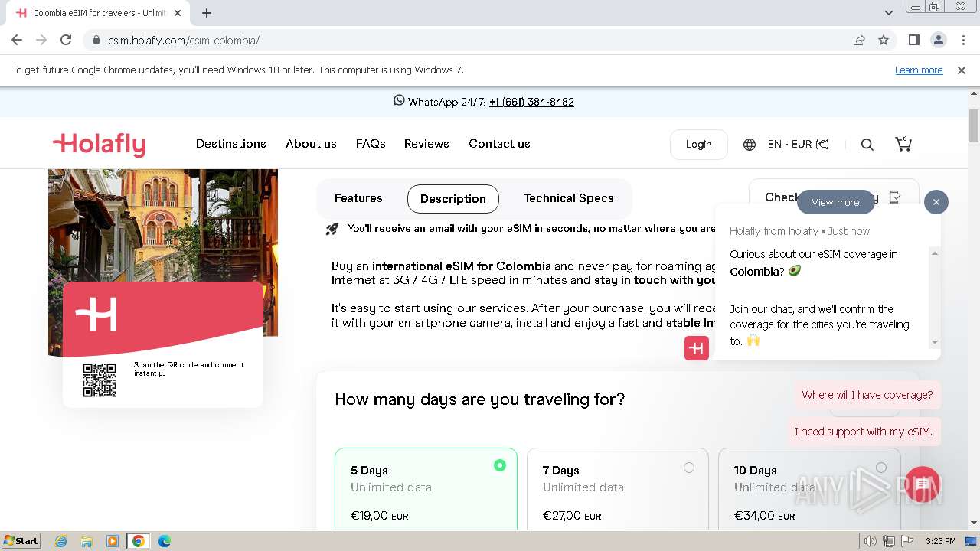Bookmark this page with the star icon

pos(884,40)
